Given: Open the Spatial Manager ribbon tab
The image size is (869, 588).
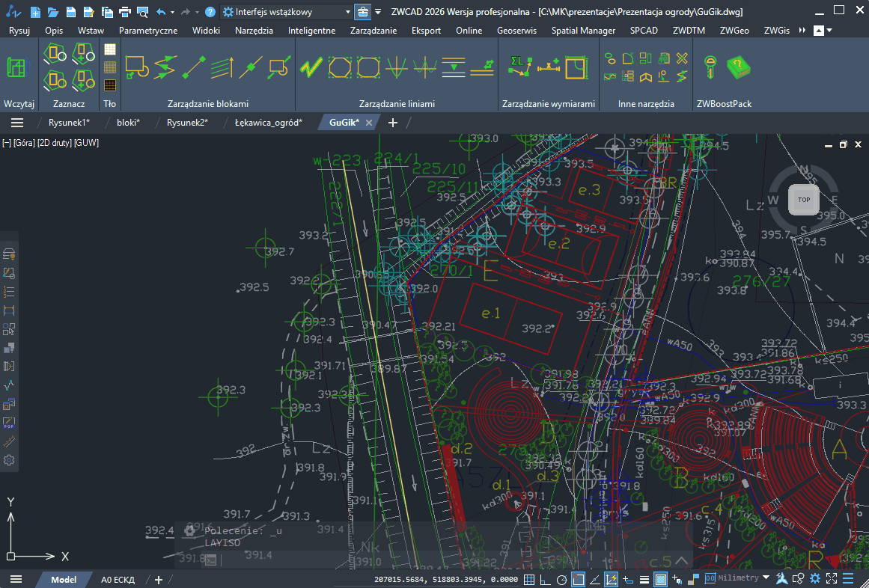Looking at the screenshot, I should (x=583, y=31).
